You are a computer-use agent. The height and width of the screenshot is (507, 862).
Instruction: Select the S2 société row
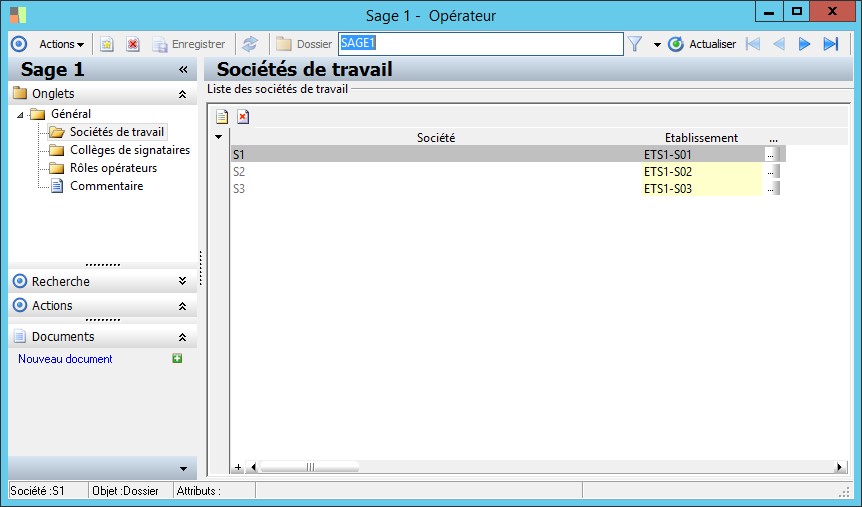coord(436,172)
